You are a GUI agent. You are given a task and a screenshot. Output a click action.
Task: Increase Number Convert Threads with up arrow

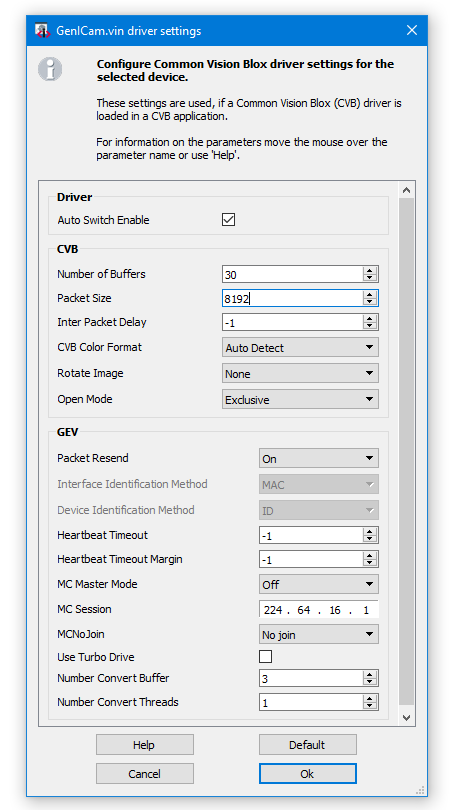click(x=369, y=698)
